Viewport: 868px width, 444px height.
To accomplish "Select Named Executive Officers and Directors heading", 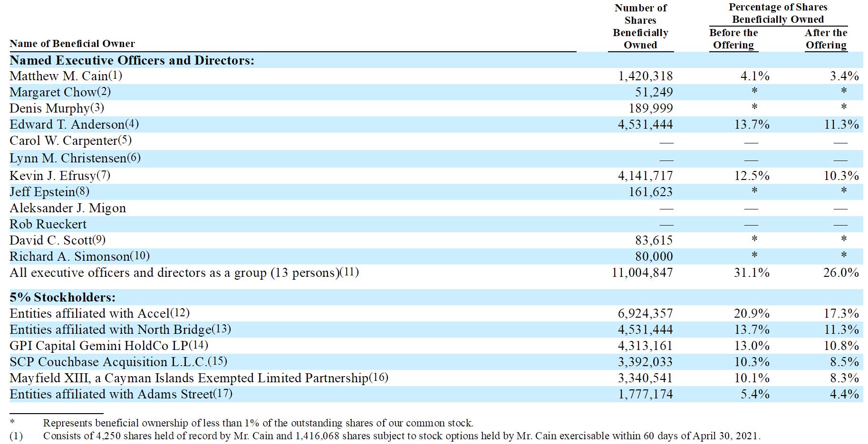I will pyautogui.click(x=132, y=60).
